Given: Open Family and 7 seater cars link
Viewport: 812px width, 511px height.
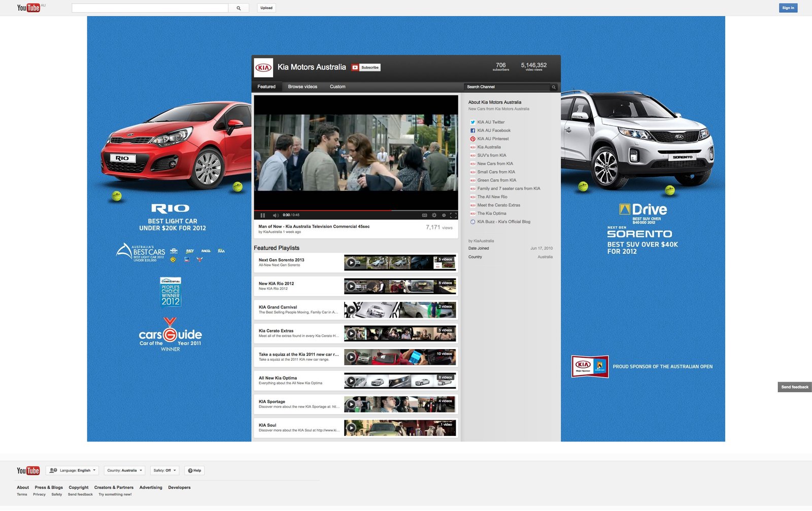Looking at the screenshot, I should point(509,188).
